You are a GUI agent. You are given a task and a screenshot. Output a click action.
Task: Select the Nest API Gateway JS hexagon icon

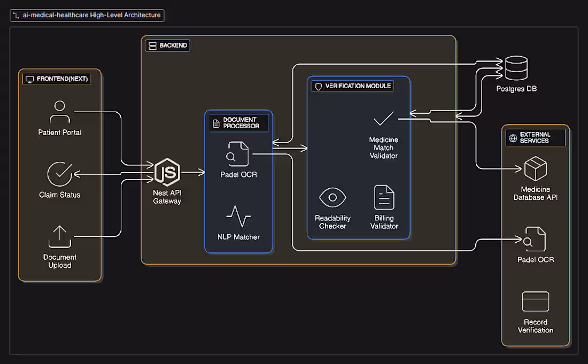[x=167, y=172]
